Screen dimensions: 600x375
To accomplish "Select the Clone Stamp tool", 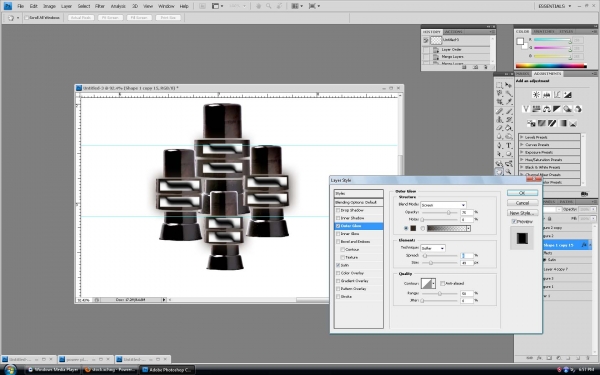I will [499, 119].
